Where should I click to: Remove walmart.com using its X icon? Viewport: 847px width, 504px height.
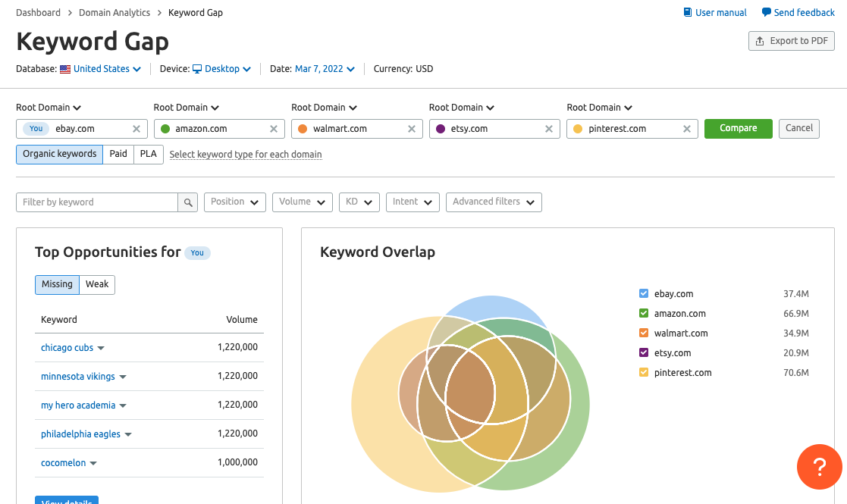click(412, 129)
